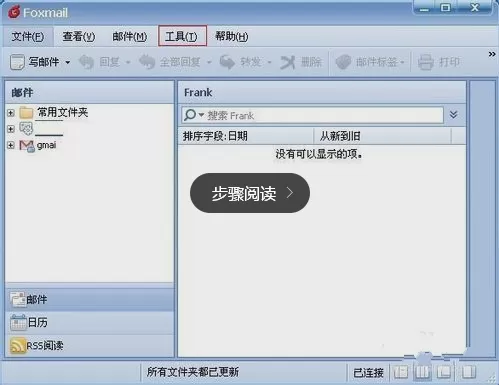Open the 帮助(H) menu
Viewport: 499px width, 385px height.
(x=232, y=36)
